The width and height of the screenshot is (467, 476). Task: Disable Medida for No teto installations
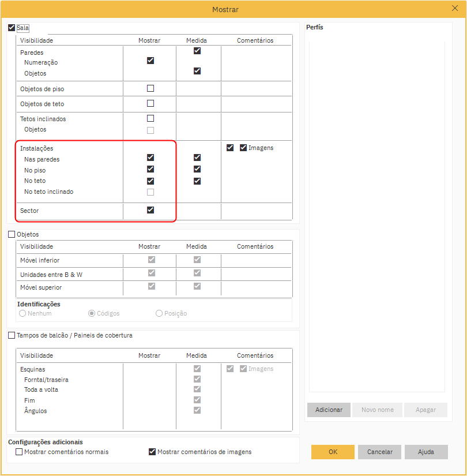[197, 181]
